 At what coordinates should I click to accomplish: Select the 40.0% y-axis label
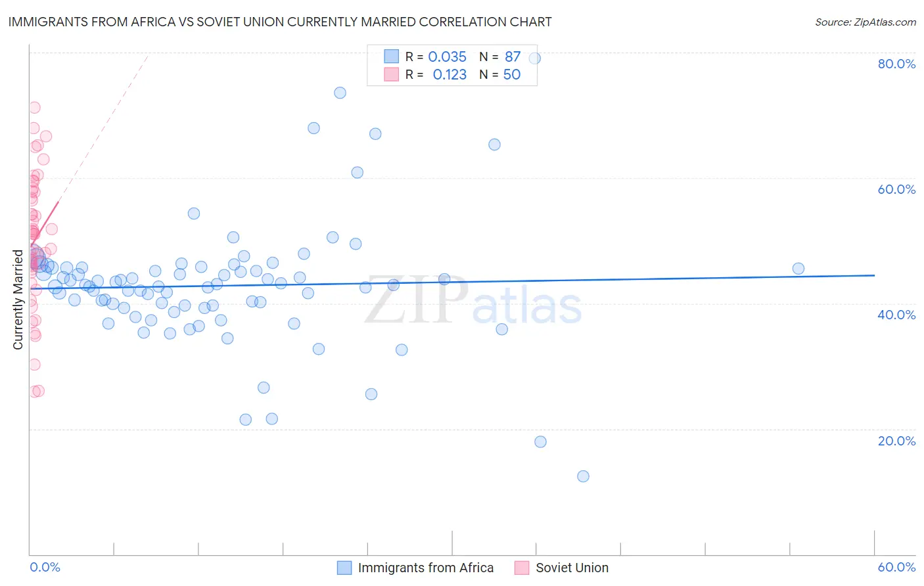click(896, 315)
